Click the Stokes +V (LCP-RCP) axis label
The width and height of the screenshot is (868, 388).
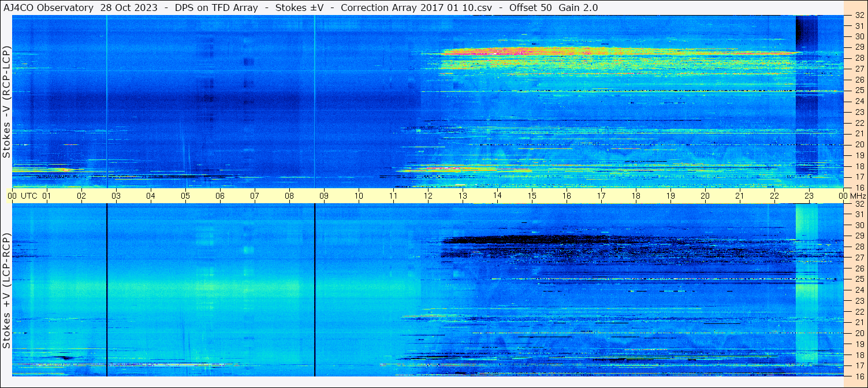(x=6, y=290)
